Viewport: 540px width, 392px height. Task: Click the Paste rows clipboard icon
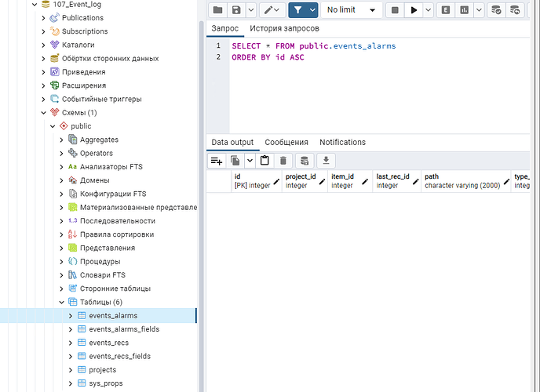[x=265, y=161]
